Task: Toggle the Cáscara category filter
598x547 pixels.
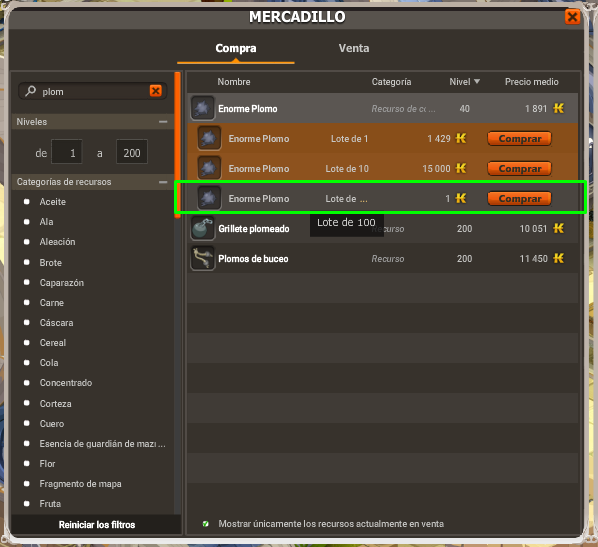Action: tap(27, 323)
